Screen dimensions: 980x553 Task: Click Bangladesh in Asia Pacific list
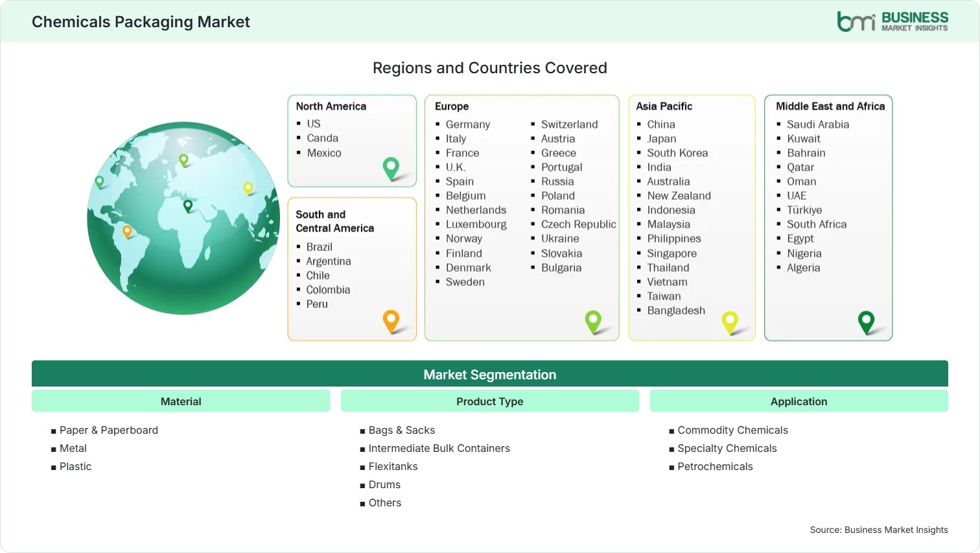tap(676, 311)
